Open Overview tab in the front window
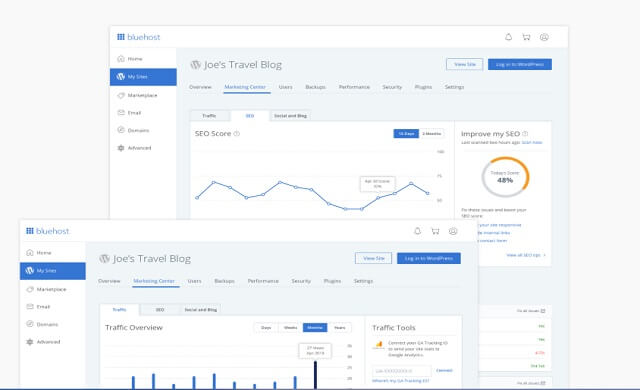640x390 pixels. click(x=109, y=281)
